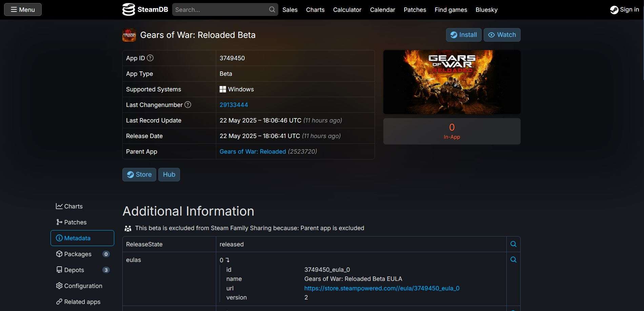Select the Related apps sidebar tab

point(82,302)
